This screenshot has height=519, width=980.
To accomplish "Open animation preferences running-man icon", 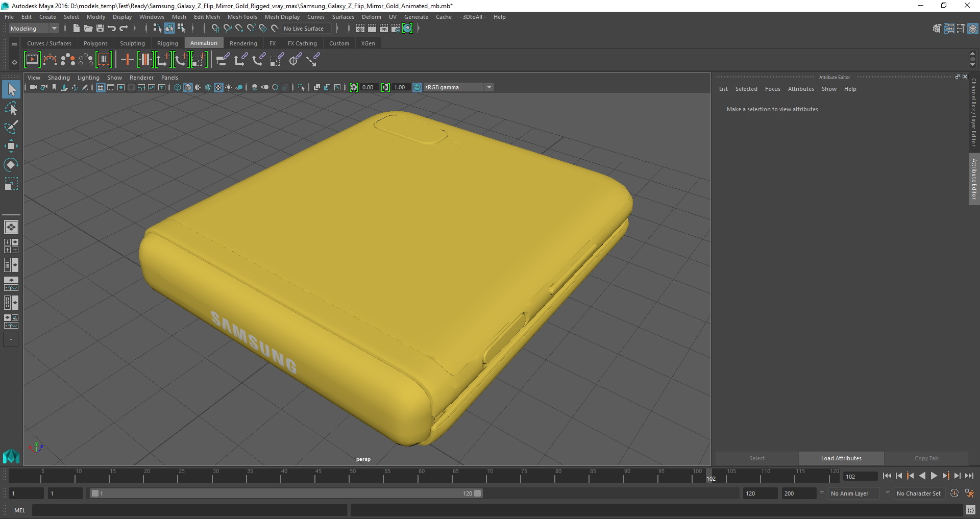I will coord(969,493).
